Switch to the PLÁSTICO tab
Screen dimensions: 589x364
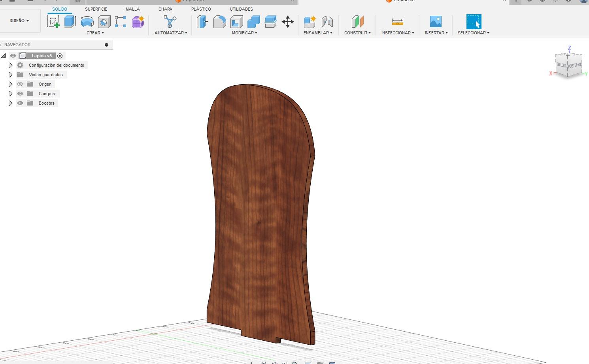201,9
